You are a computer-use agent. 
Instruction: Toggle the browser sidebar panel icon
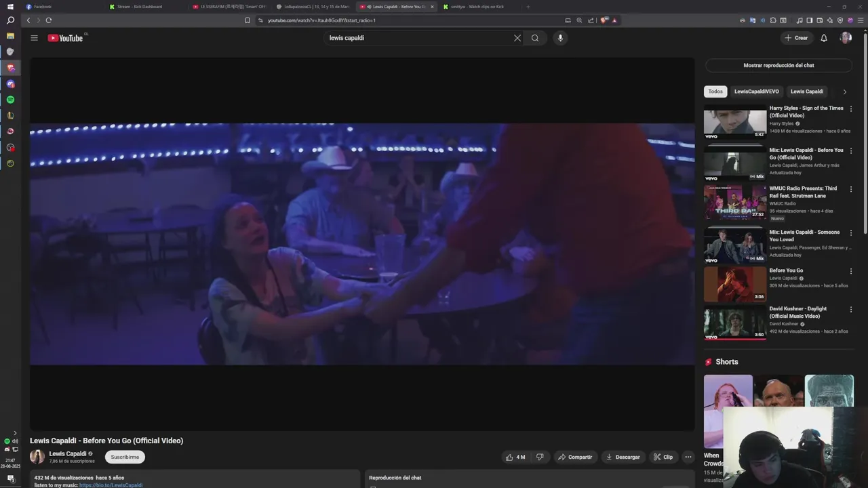809,20
